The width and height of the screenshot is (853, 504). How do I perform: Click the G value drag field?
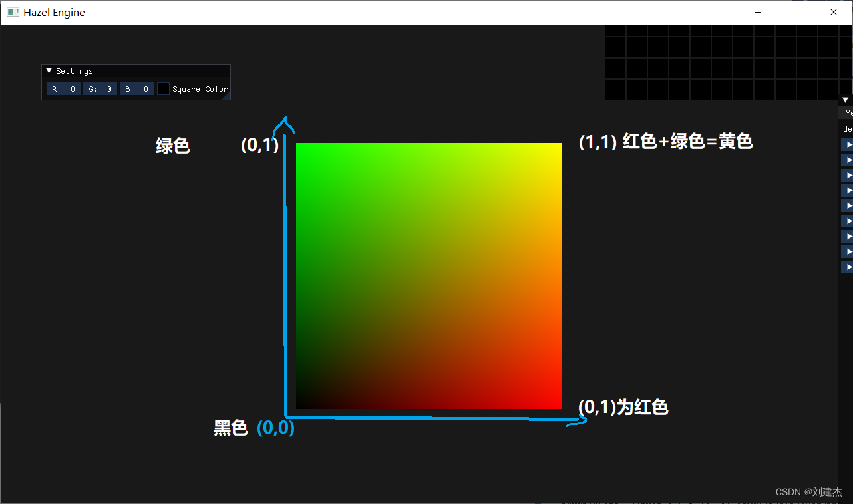click(100, 88)
